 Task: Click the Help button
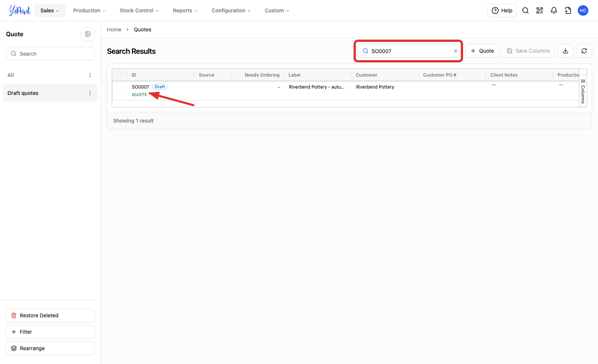coord(502,10)
